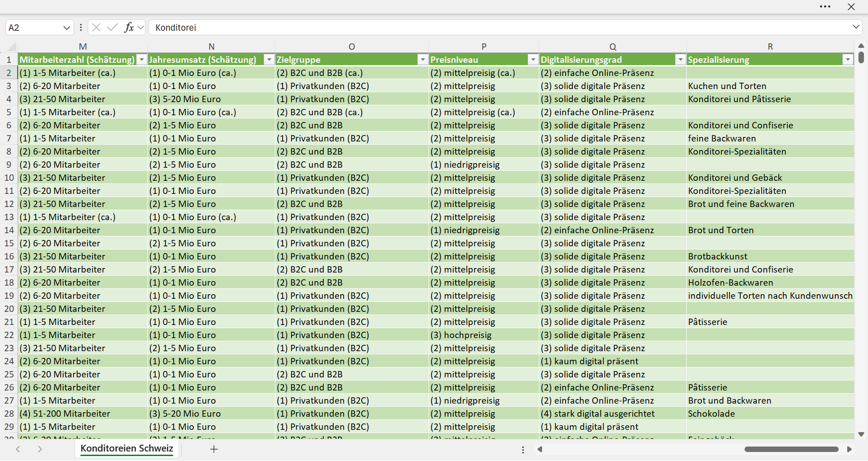Screen dimensions: 868x461
Task: Open the Jahresumsatz (Schätzung) filter dropdown
Action: 269,60
